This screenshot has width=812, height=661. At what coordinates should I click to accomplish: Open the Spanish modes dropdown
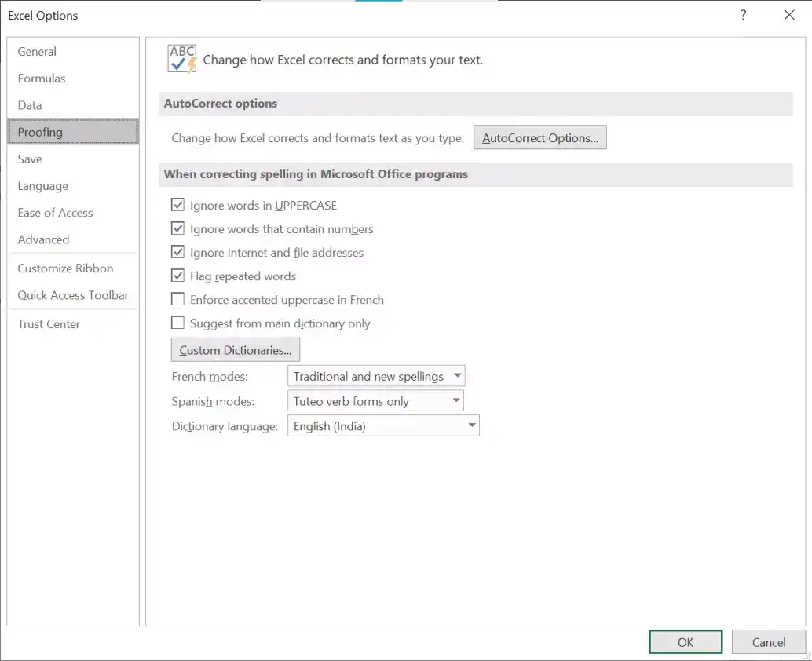(x=375, y=401)
